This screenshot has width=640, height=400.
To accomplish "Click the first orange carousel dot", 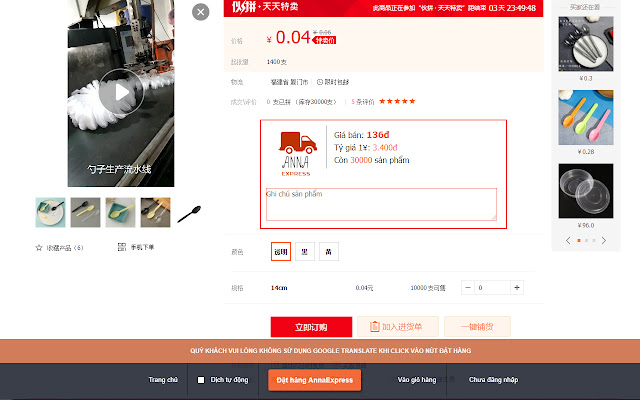I will pyautogui.click(x=579, y=240).
